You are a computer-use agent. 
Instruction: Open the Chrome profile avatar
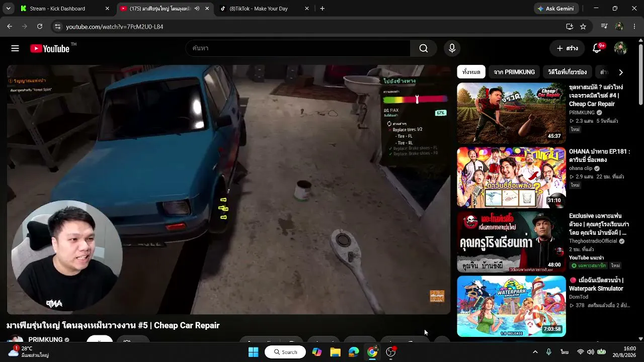(x=619, y=27)
